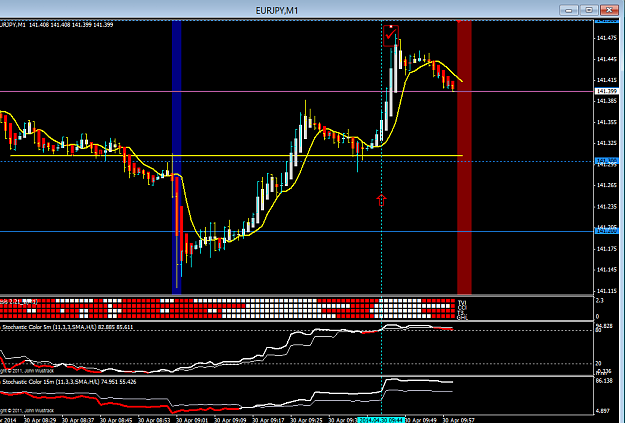Click the 141.355 price axis label

pyautogui.click(x=607, y=122)
